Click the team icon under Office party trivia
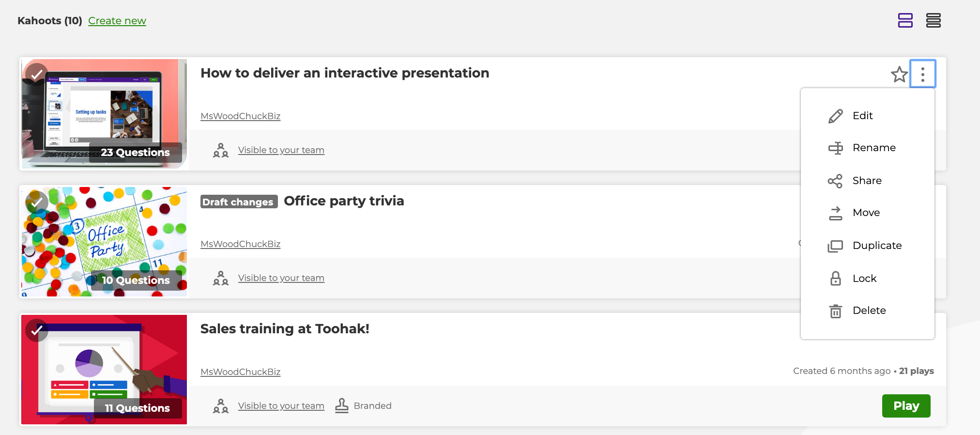980x435 pixels. pos(221,278)
